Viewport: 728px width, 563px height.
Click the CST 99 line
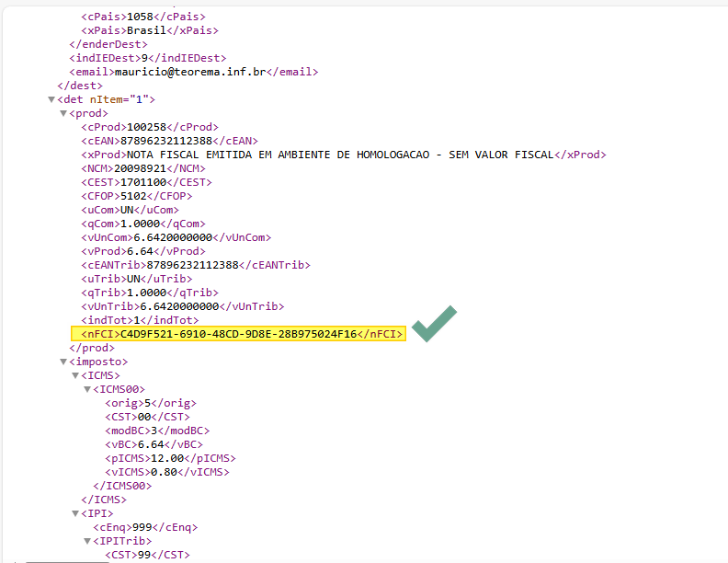[147, 555]
